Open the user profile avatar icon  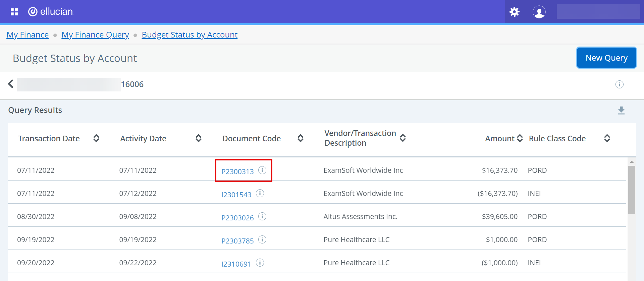coord(539,12)
